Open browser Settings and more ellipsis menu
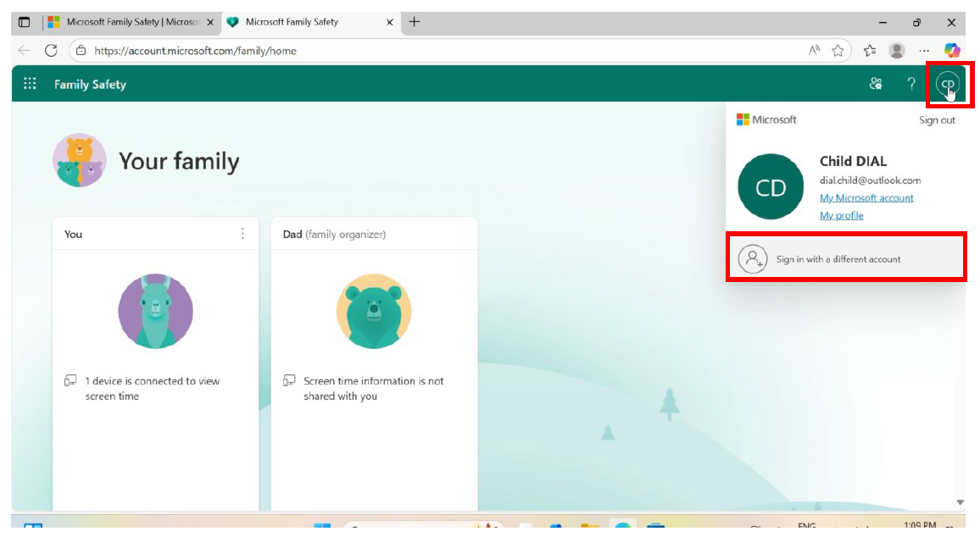This screenshot has height=537, width=980. tap(924, 51)
